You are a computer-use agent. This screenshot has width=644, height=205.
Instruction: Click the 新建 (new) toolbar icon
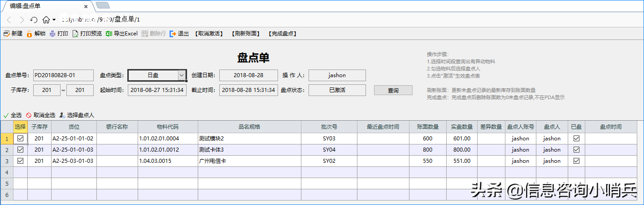(6, 34)
